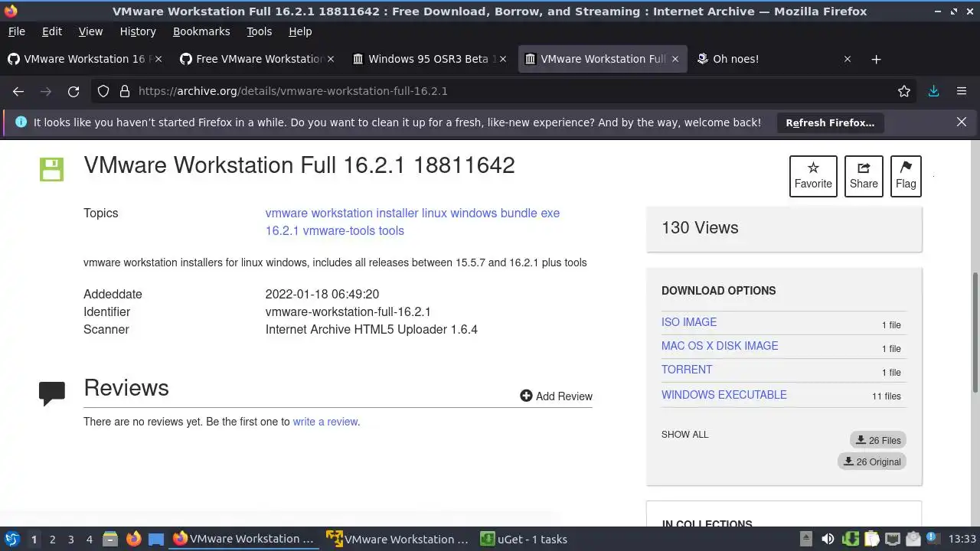Click SHOW ALL download files
Screen dimensions: 980x551
[685, 434]
